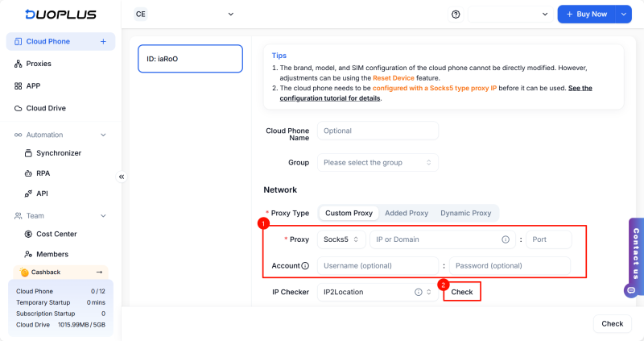Click the info icon next to Account
This screenshot has height=341, width=644.
coord(306,266)
